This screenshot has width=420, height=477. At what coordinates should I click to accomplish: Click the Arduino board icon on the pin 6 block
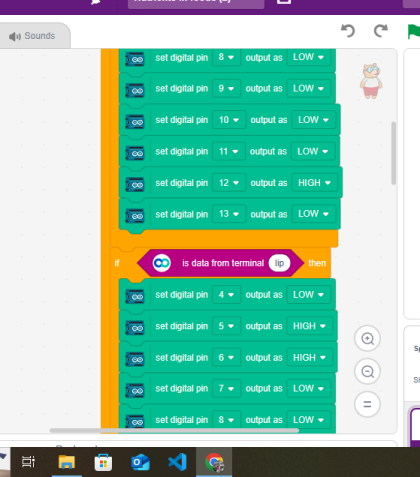pos(135,359)
